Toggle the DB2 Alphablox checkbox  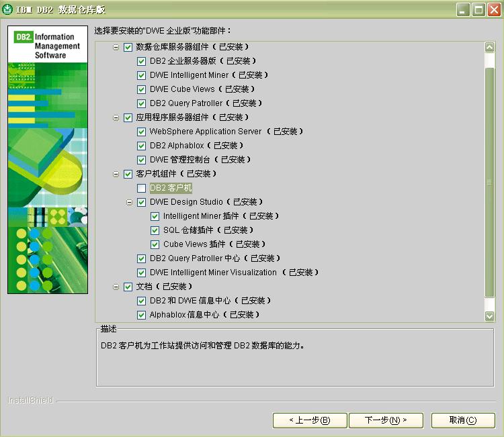(141, 146)
